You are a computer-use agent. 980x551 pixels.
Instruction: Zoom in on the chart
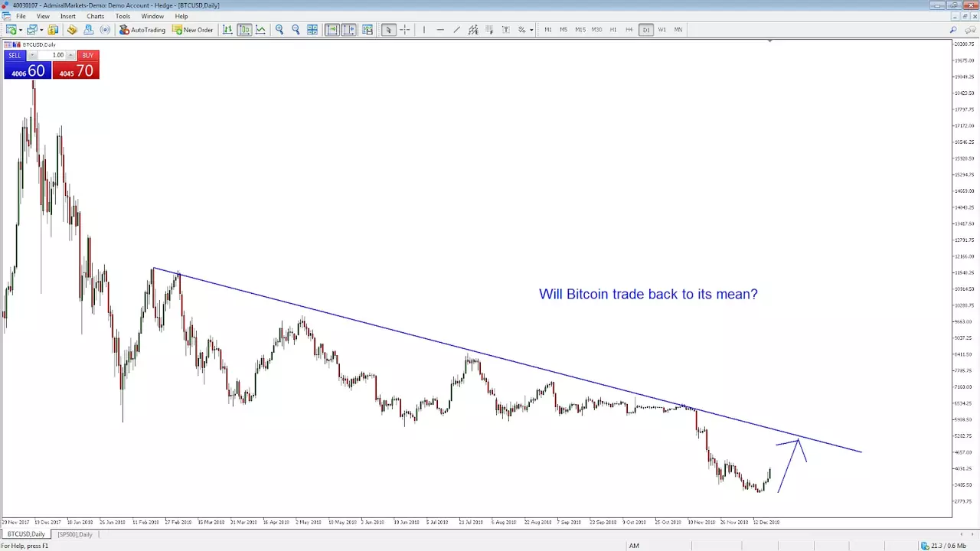[x=279, y=30]
